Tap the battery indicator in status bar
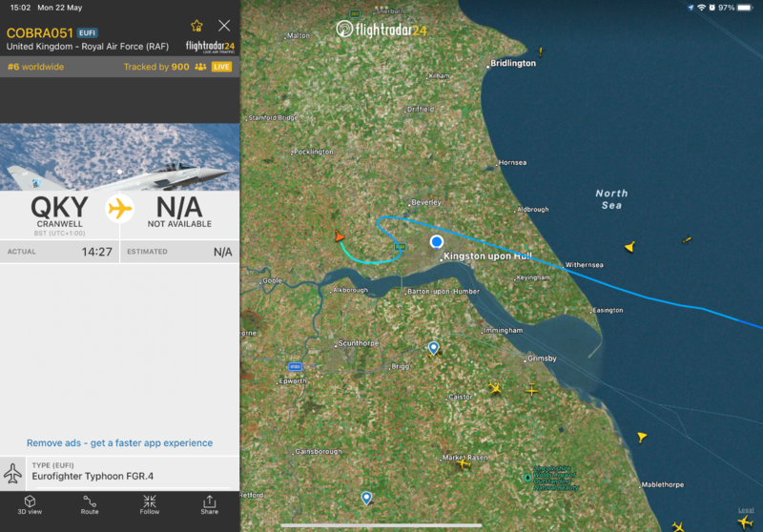Image resolution: width=763 pixels, height=532 pixels. (745, 8)
